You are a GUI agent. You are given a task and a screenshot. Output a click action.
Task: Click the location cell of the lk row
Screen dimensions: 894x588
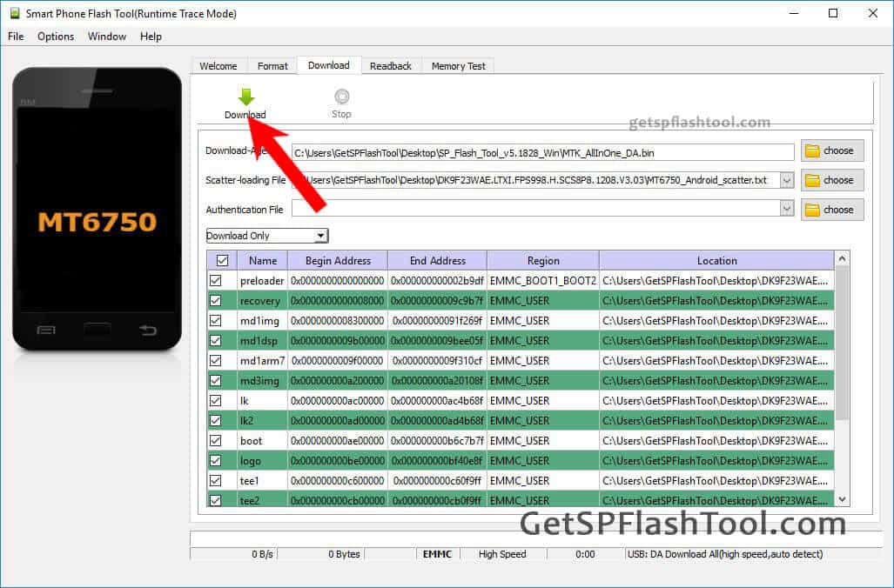(716, 400)
